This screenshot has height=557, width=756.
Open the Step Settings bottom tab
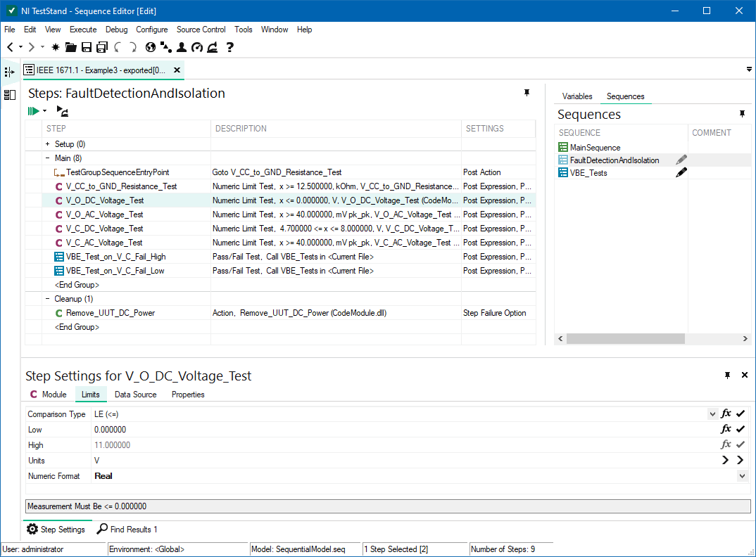[56, 529]
